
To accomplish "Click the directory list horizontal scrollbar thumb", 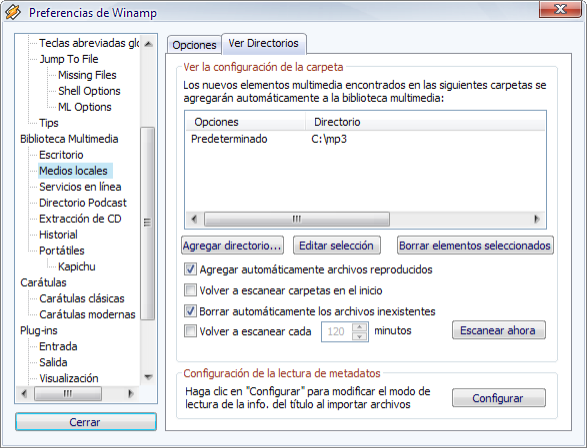I will (296, 219).
